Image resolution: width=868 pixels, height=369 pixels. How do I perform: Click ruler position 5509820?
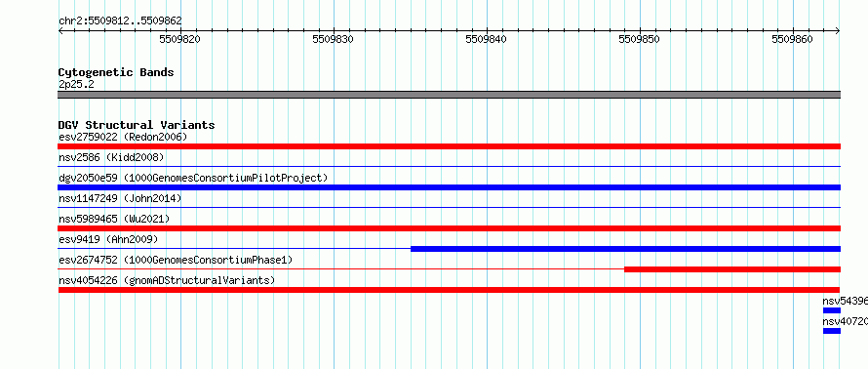click(179, 39)
